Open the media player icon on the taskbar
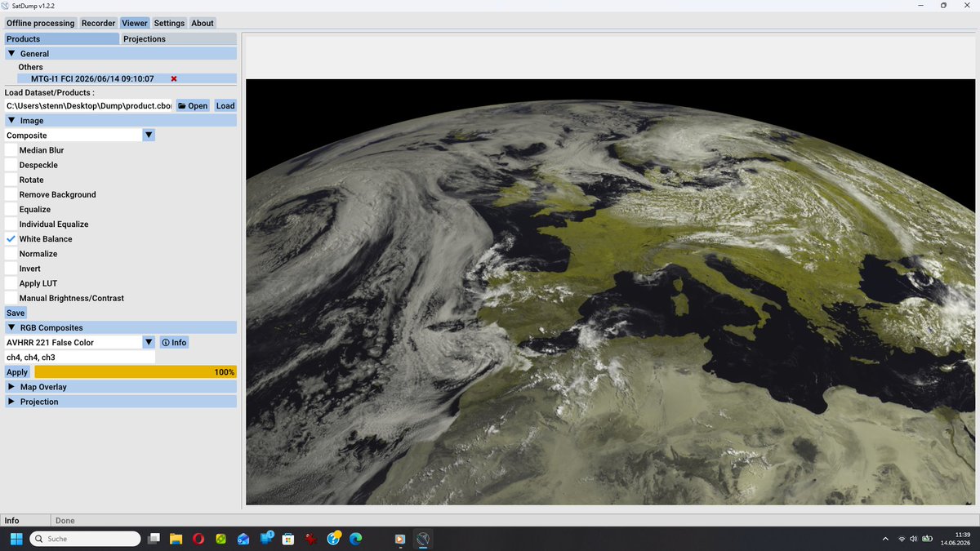The height and width of the screenshot is (551, 980). [400, 539]
